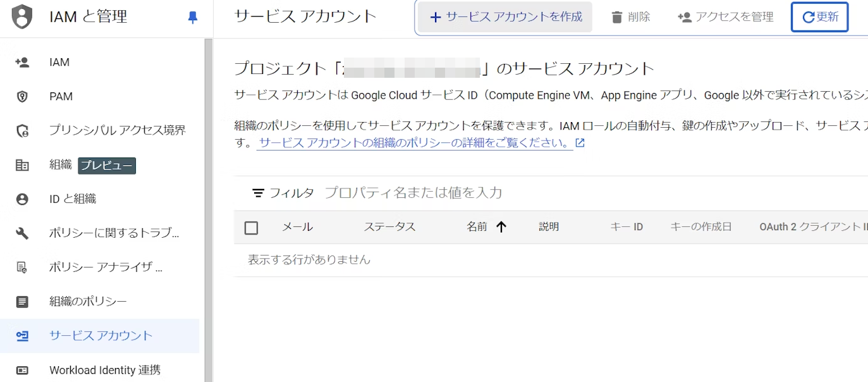The height and width of the screenshot is (382, 868).
Task: Click the プリンシパル アクセス境界 icon
Action: (x=22, y=130)
